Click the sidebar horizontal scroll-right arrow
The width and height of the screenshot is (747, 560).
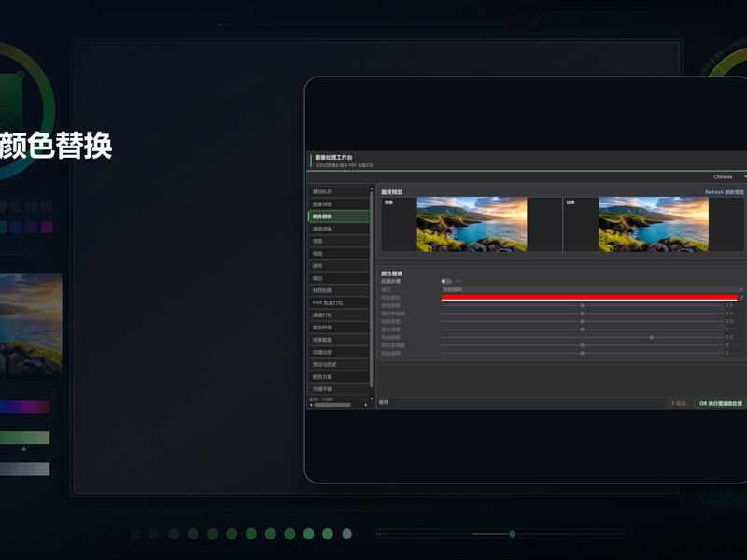366,405
